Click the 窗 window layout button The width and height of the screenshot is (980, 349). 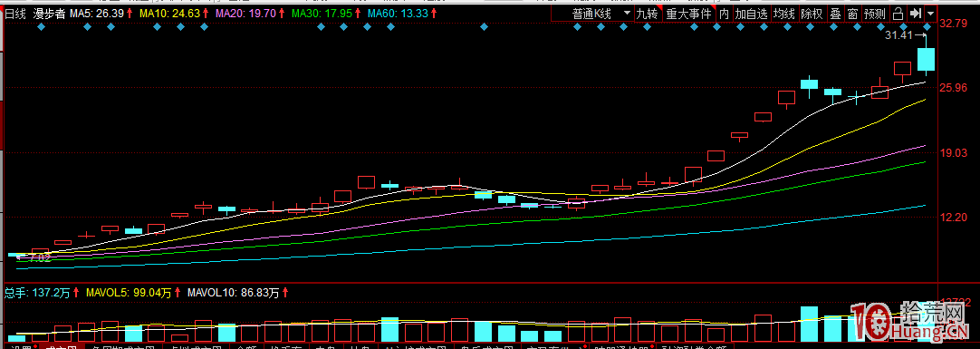click(x=852, y=13)
